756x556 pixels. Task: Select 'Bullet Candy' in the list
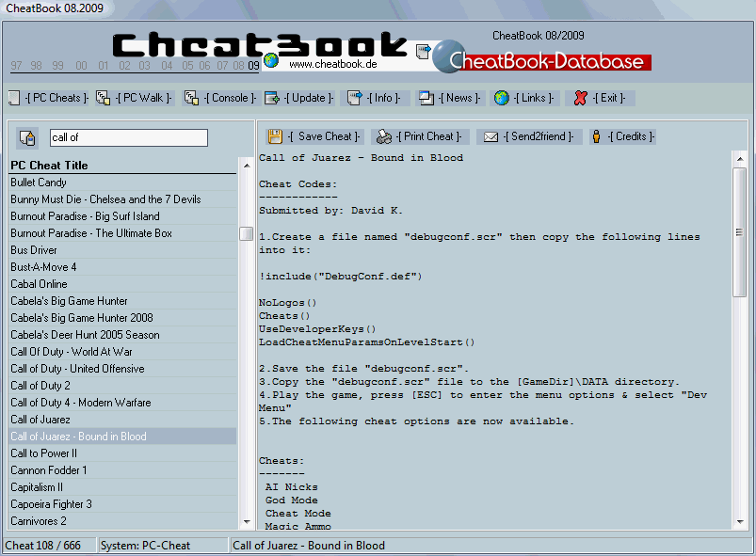(123, 183)
